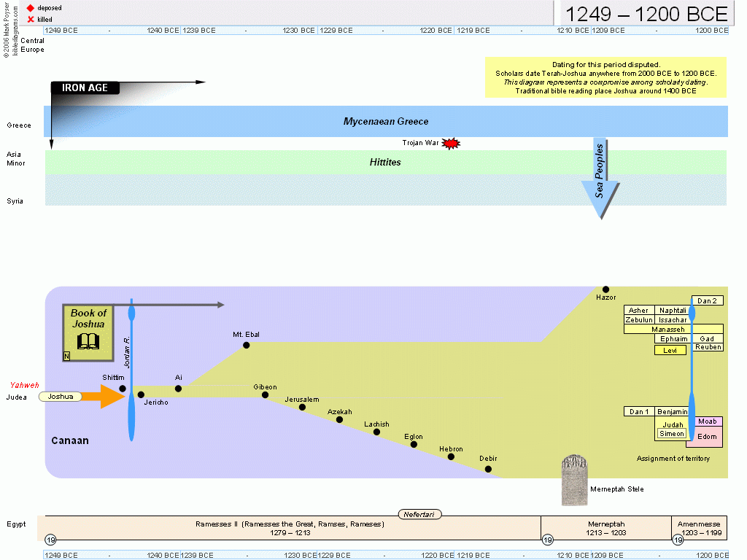Screen dimensions: 747x560
Task: Click the yellow Levi tribe box
Action: coord(670,350)
